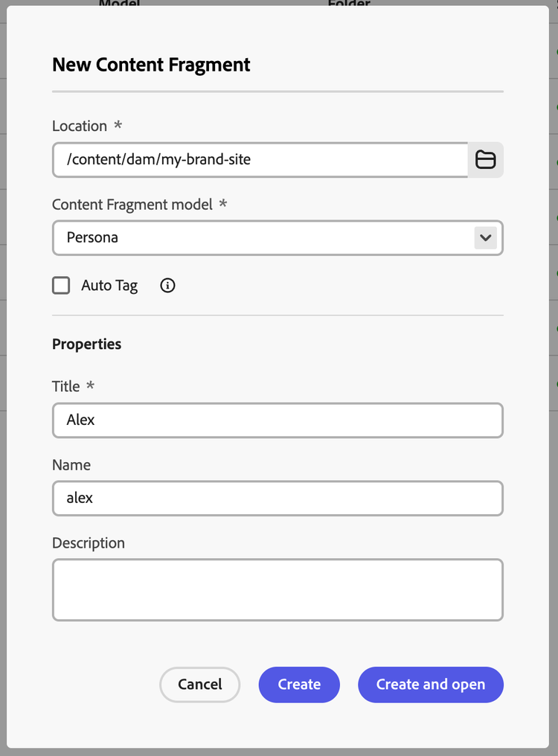The height and width of the screenshot is (756, 558).
Task: Click the Title field label
Action: pos(66,387)
